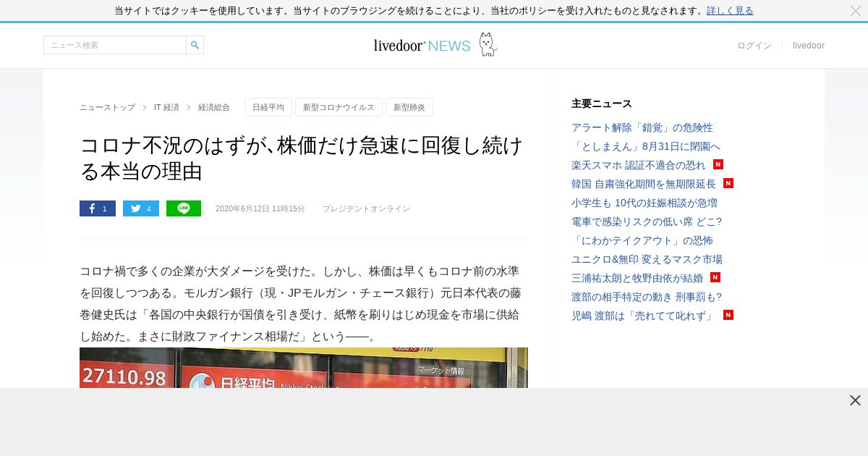Click the 主要ニュース sidebar heading
Screen dimensions: 868x456
602,104
